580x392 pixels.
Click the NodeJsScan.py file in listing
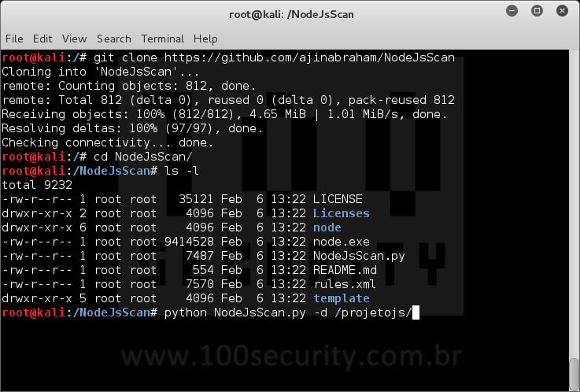click(359, 256)
